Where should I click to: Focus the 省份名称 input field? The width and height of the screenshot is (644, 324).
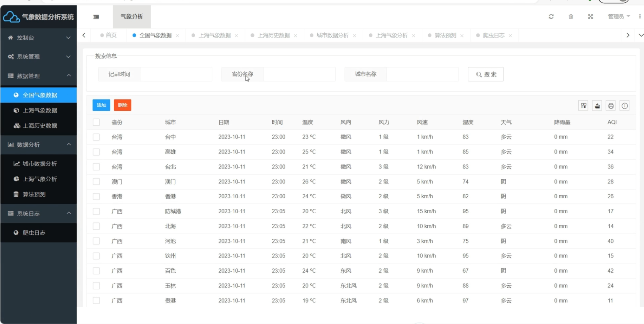pos(299,74)
